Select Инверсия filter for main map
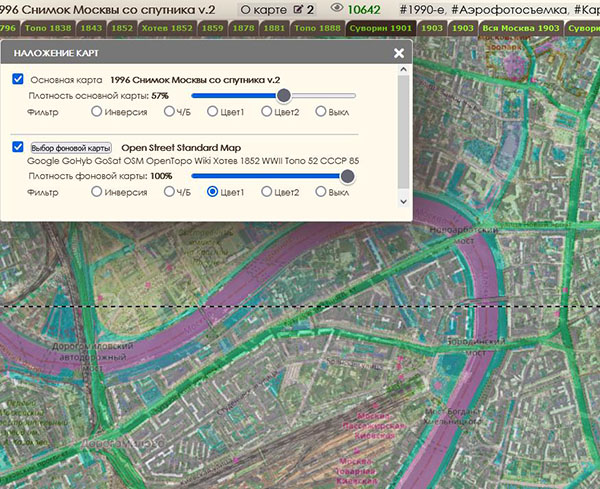 [97, 111]
